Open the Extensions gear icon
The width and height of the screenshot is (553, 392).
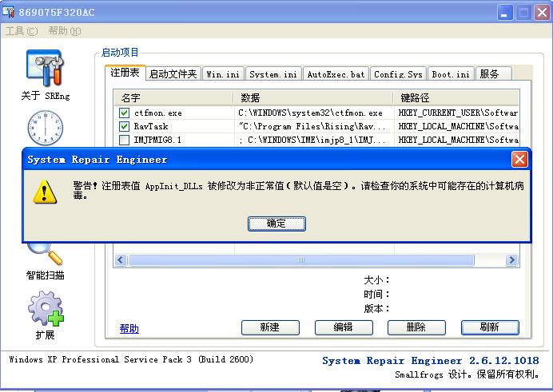[46, 308]
